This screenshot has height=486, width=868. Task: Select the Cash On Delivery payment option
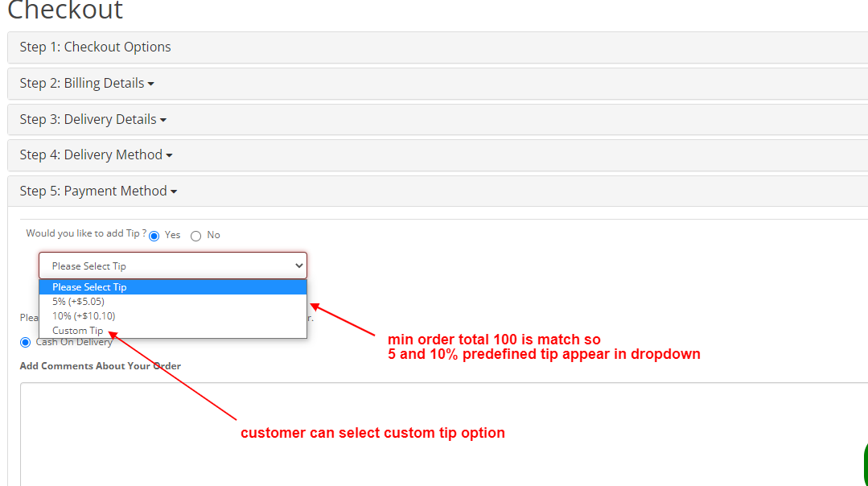tap(25, 341)
